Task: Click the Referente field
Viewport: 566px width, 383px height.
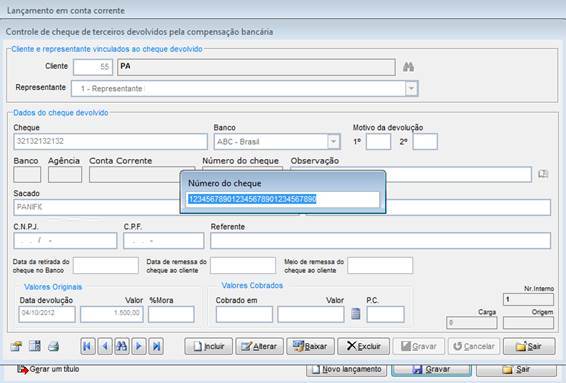Action: 380,241
